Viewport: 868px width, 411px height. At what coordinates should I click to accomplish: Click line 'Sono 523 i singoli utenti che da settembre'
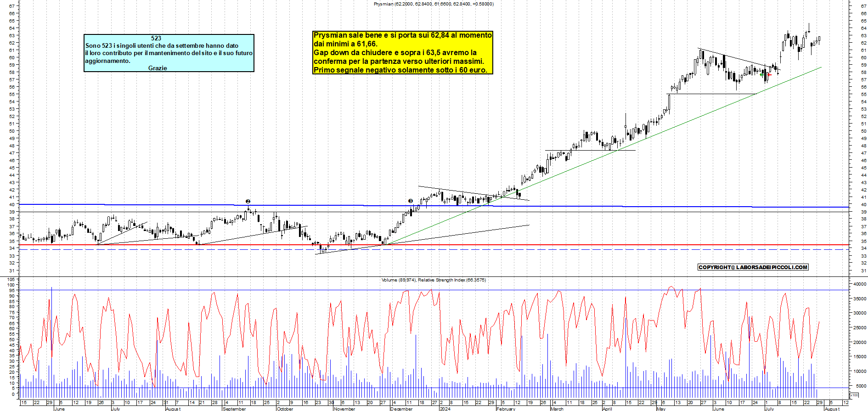[x=162, y=45]
